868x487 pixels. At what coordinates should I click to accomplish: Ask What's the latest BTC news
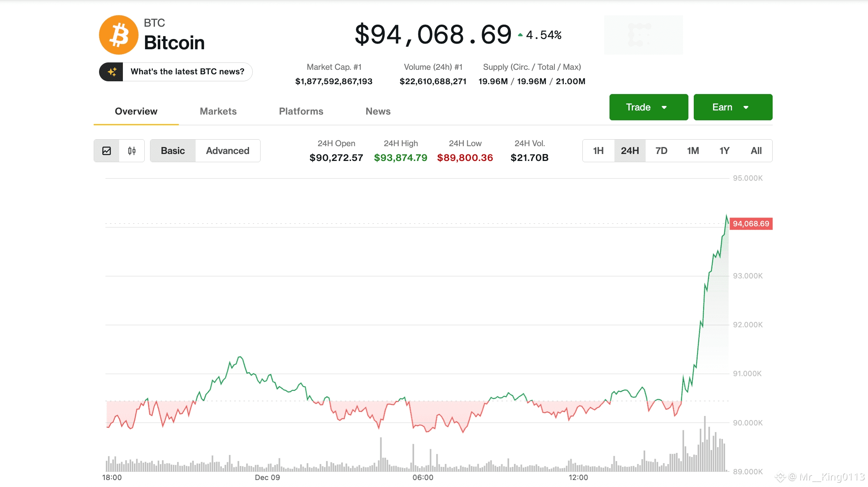(187, 72)
